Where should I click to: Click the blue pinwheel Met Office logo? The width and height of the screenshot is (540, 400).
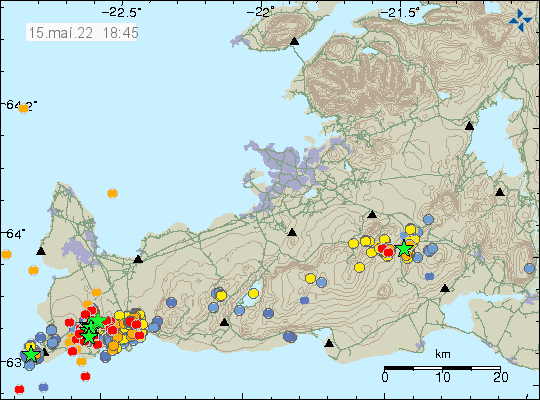point(520,20)
